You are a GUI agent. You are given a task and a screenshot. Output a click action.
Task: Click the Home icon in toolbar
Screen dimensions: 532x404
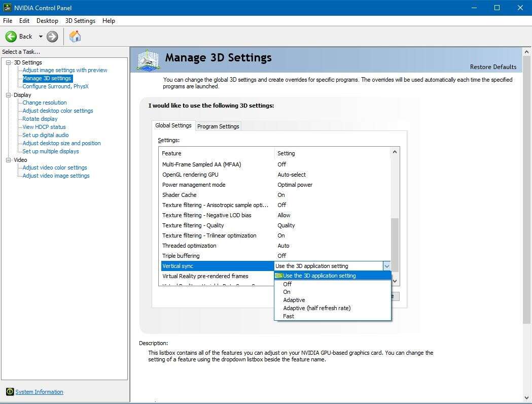(x=75, y=37)
